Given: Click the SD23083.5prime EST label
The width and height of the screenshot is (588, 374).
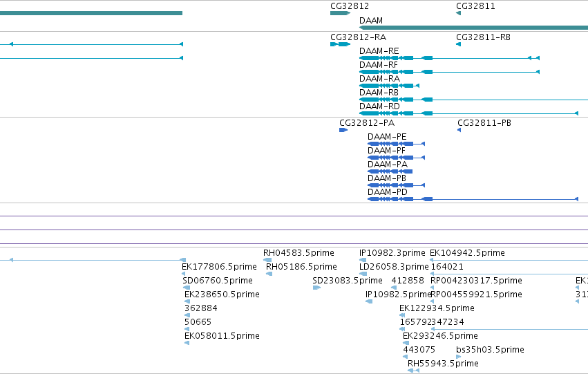Looking at the screenshot, I should click(348, 281).
